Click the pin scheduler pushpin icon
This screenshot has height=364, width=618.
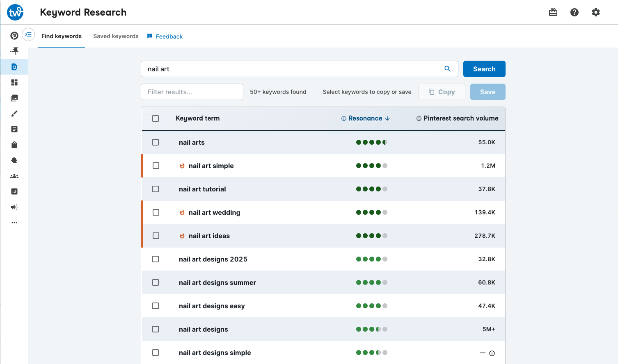(x=14, y=51)
